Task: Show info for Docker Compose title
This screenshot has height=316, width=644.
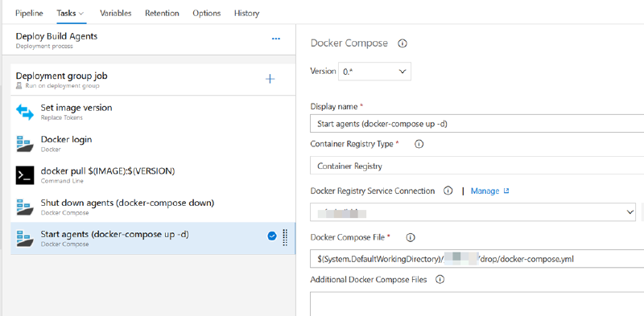Action: pos(403,43)
